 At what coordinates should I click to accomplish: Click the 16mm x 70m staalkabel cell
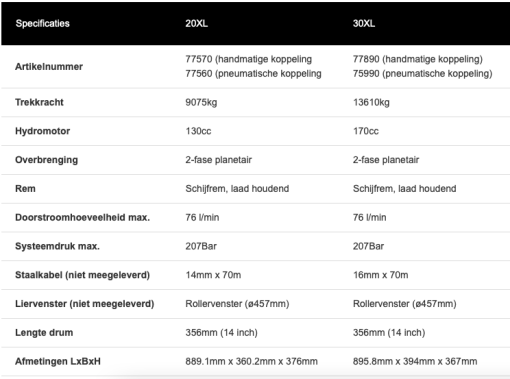pyautogui.click(x=381, y=275)
